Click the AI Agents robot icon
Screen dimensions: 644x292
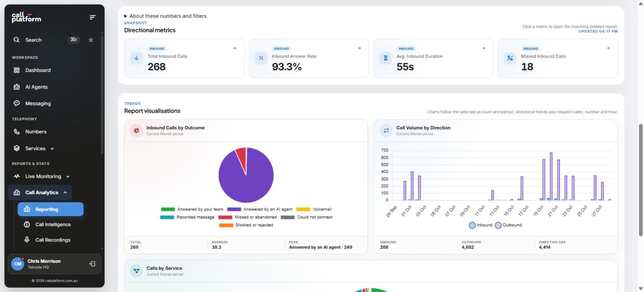click(17, 87)
